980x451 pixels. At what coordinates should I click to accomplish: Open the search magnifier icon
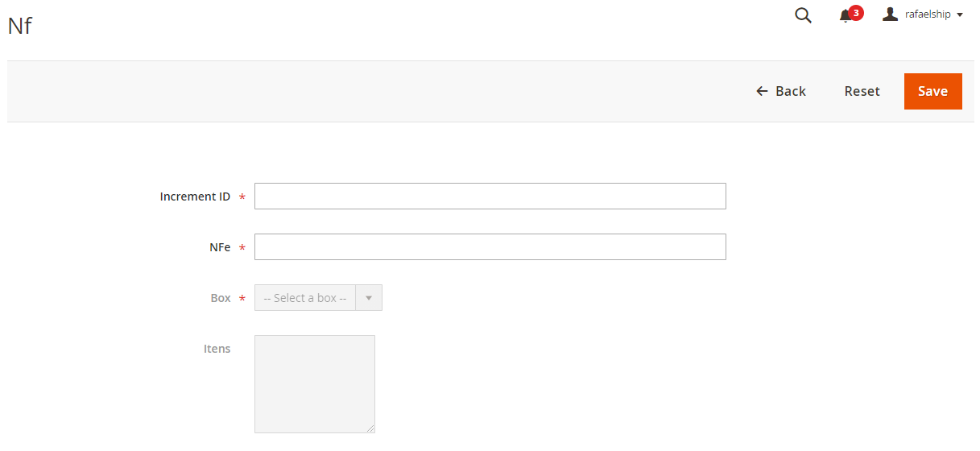coord(803,15)
